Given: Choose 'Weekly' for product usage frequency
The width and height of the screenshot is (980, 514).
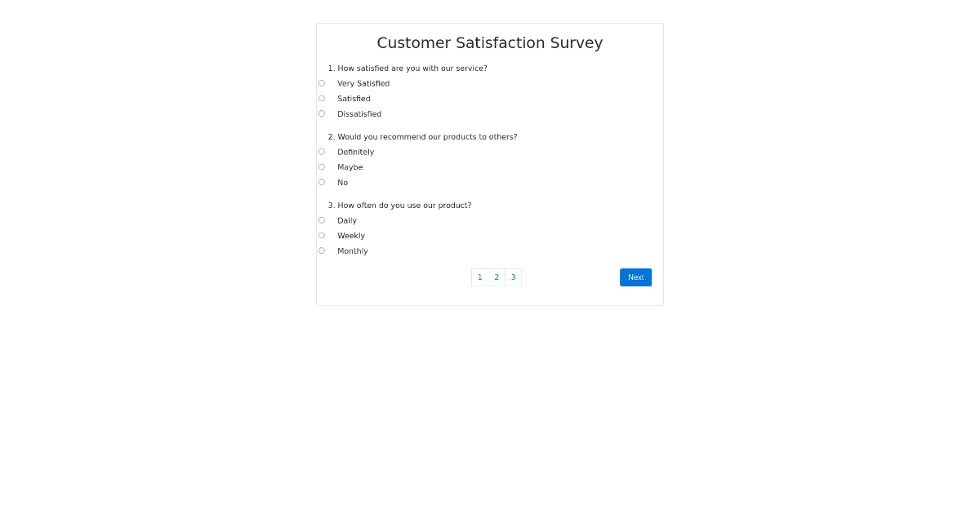Looking at the screenshot, I should tap(321, 235).
